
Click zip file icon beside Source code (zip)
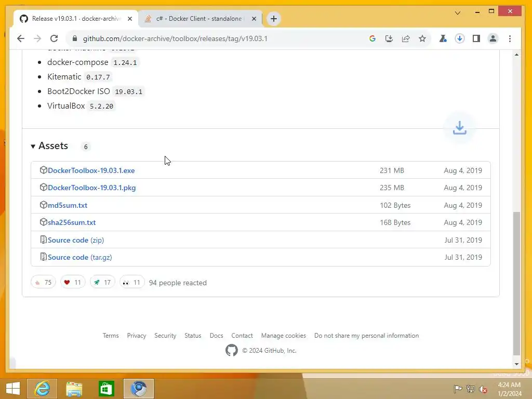coord(43,240)
